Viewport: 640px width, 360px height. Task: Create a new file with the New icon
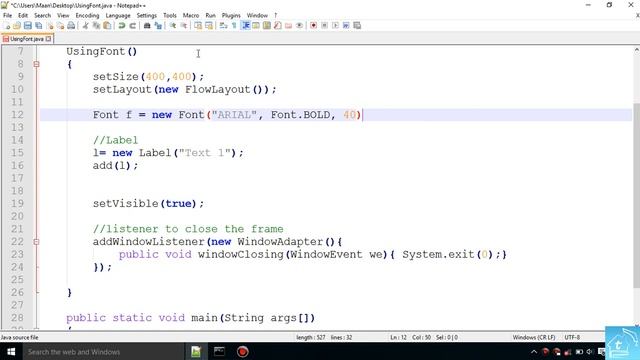pyautogui.click(x=7, y=25)
